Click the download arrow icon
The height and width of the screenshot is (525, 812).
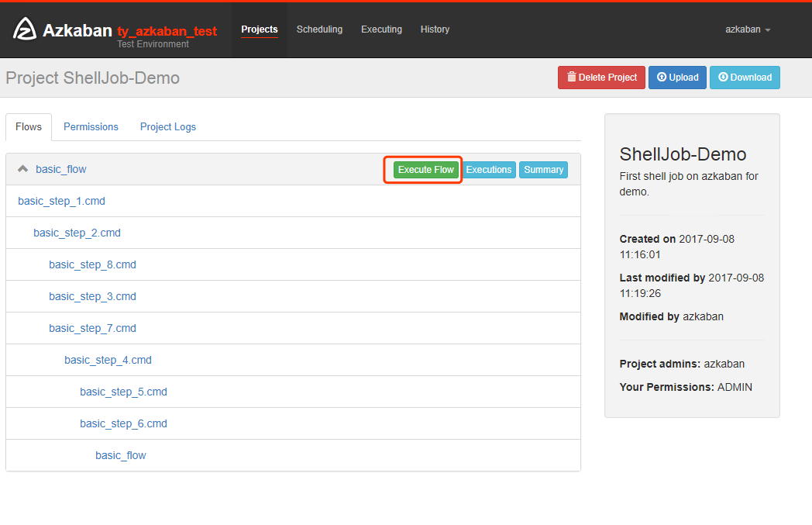click(x=723, y=77)
